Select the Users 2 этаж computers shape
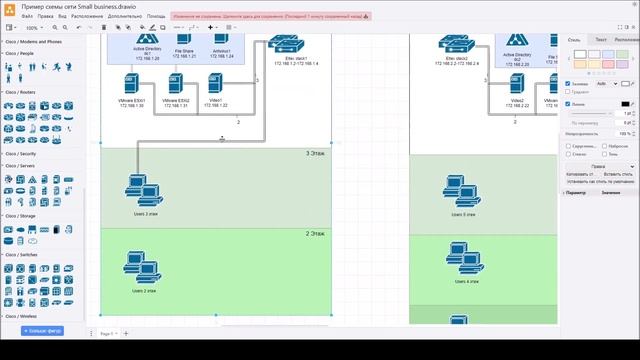Image resolution: width=640 pixels, height=360 pixels. (142, 267)
